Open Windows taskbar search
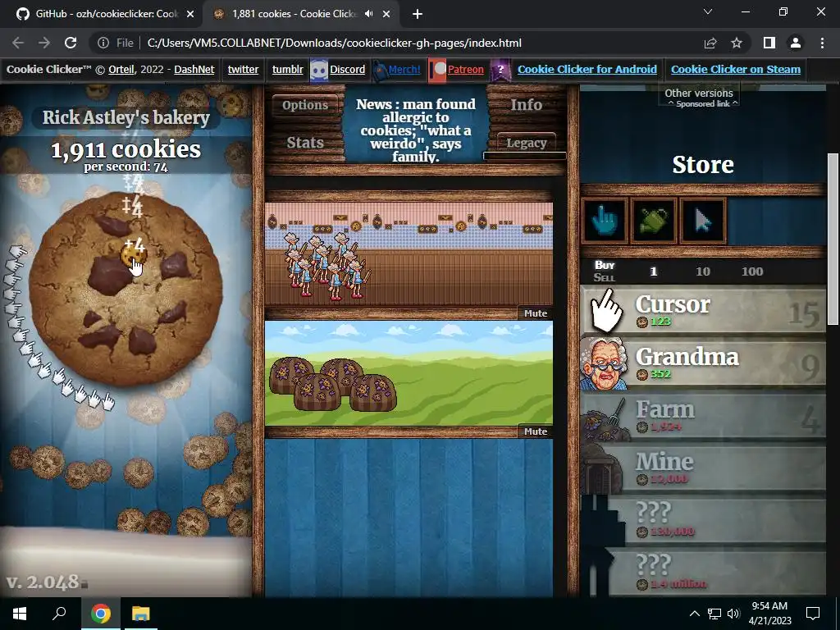The image size is (840, 630). [x=59, y=613]
